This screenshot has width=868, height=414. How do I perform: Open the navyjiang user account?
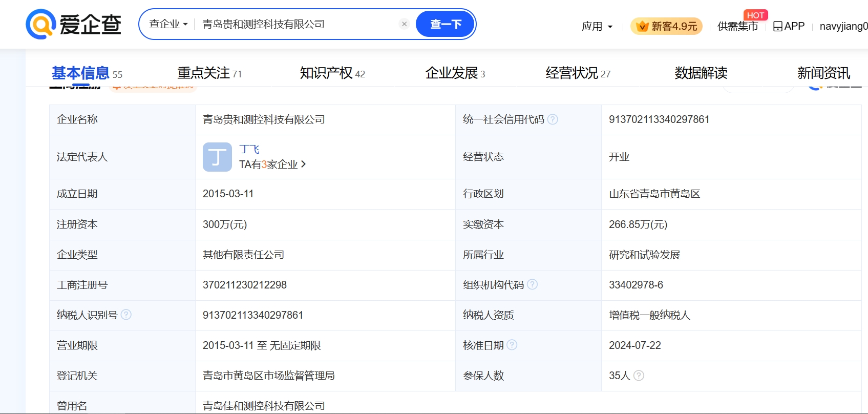[x=843, y=26]
